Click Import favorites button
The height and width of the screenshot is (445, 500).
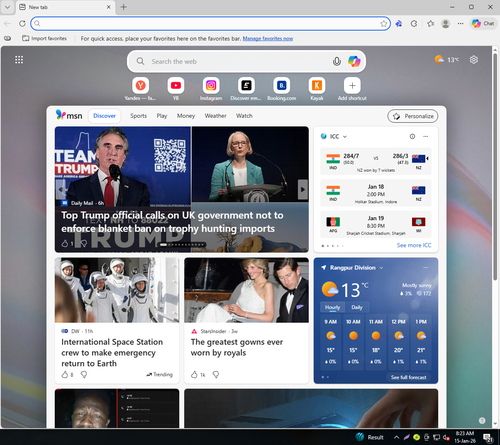tap(44, 38)
